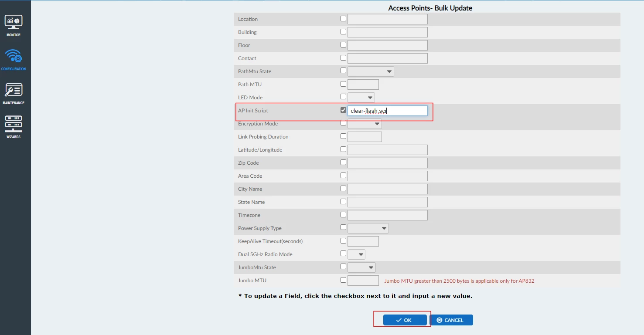Expand the Power Supply Type dropdown
Screen dimensions: 644x335
coord(368,228)
